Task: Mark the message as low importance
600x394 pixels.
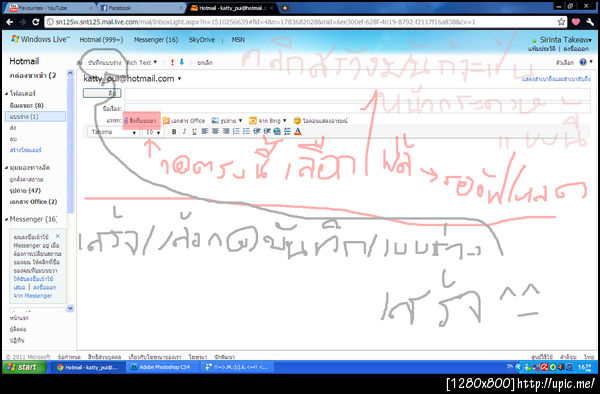Action: click(x=181, y=62)
